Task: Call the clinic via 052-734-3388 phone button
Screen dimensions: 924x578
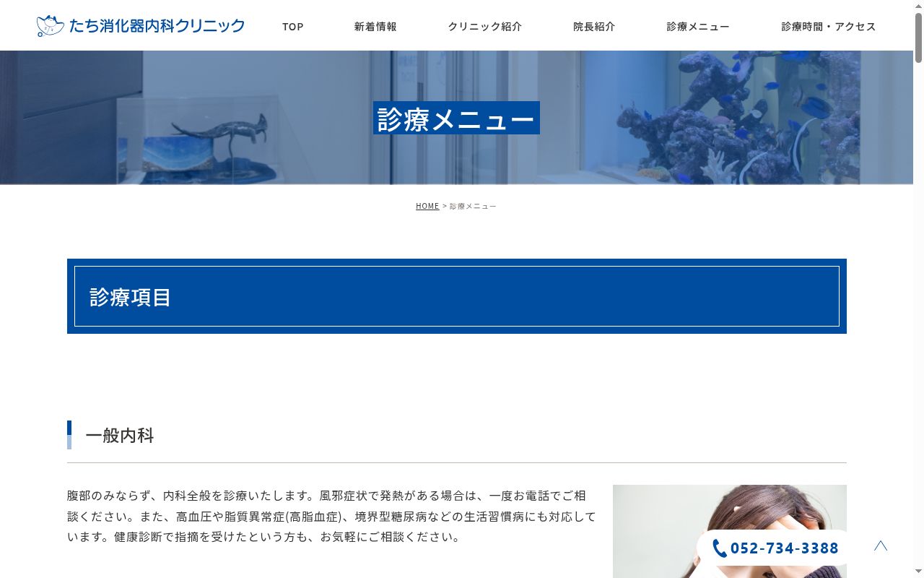Action: [775, 548]
